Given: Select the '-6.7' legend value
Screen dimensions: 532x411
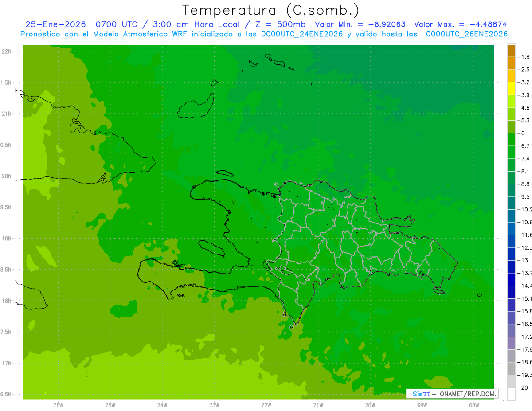Looking at the screenshot, I should click(524, 146).
